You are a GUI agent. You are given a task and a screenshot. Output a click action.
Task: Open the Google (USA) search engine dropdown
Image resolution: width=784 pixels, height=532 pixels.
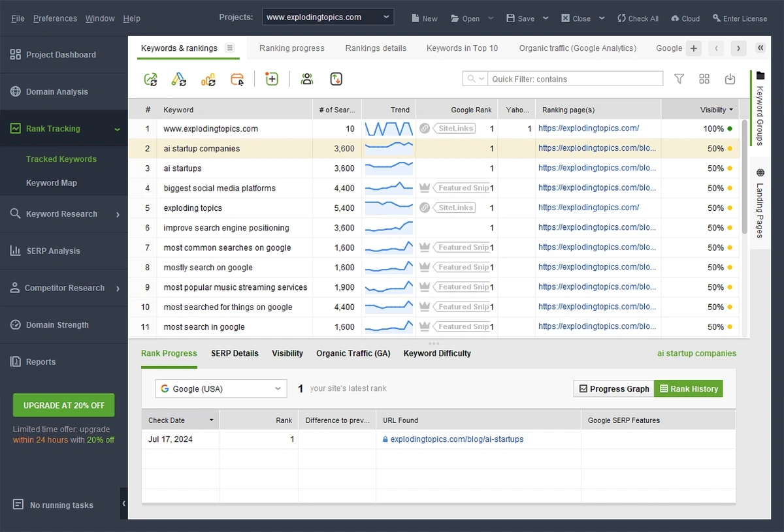click(221, 388)
